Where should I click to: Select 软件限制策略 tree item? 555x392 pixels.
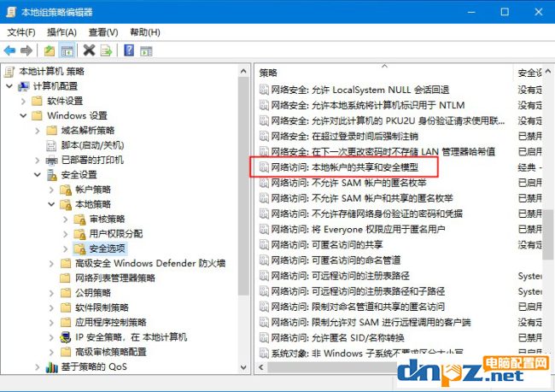click(x=102, y=307)
